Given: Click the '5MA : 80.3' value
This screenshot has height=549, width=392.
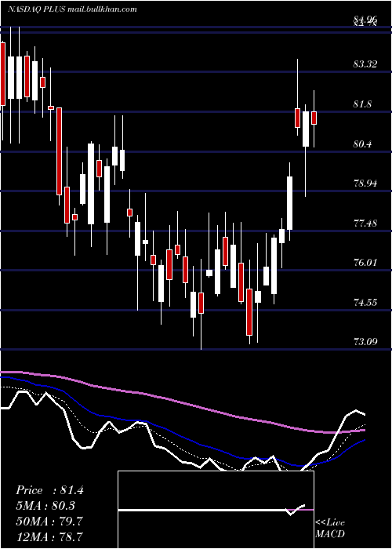Looking at the screenshot, I should 45,506.
